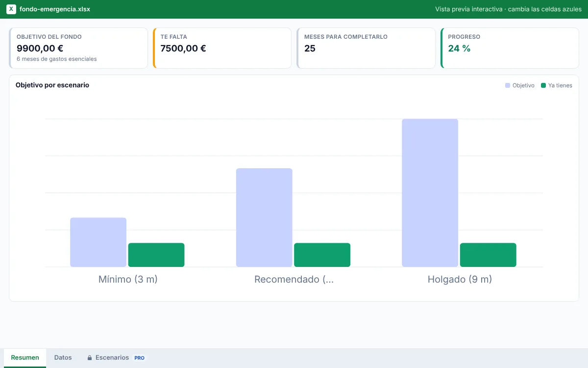The image size is (588, 368).
Task: Click the Objetivo bar for Mínimo (3 m)
Action: pyautogui.click(x=98, y=242)
